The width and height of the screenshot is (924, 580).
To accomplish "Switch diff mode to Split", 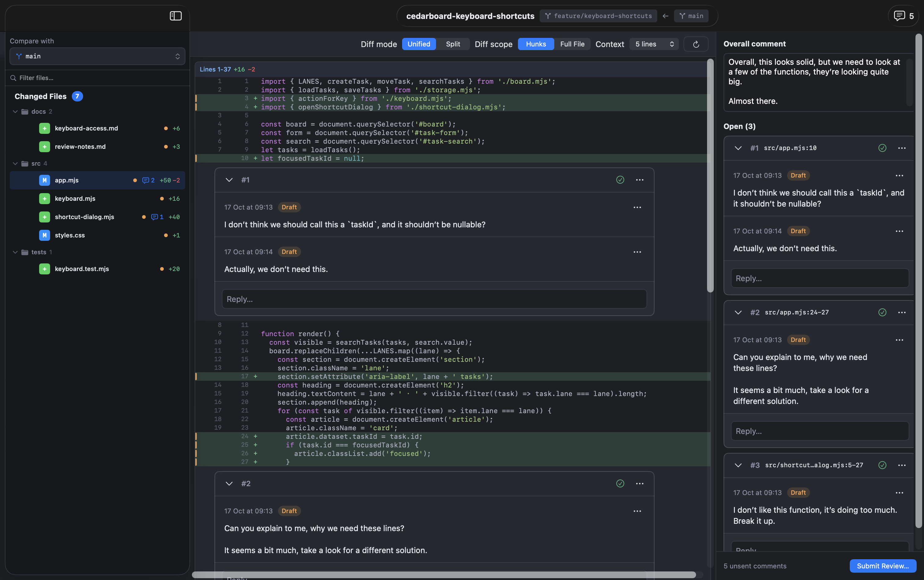I will 453,44.
